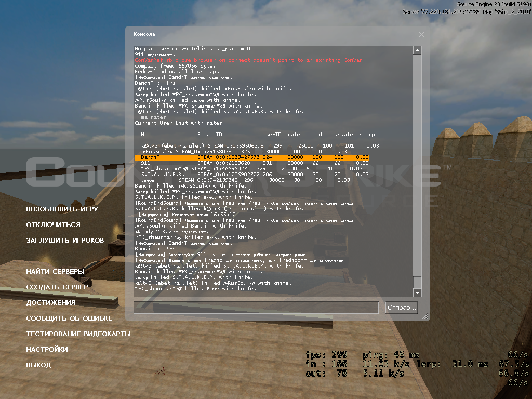532x399 pixels.
Task: Click the 'Name' column header
Action: (147, 135)
